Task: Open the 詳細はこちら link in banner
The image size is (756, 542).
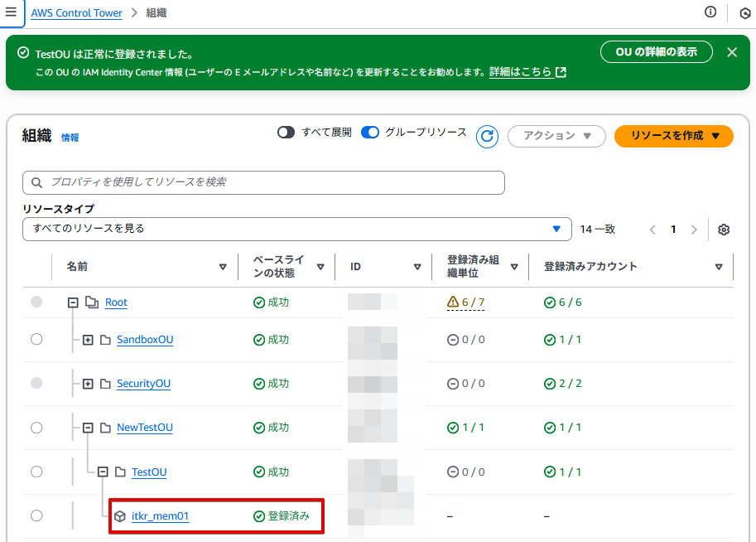Action: click(520, 72)
